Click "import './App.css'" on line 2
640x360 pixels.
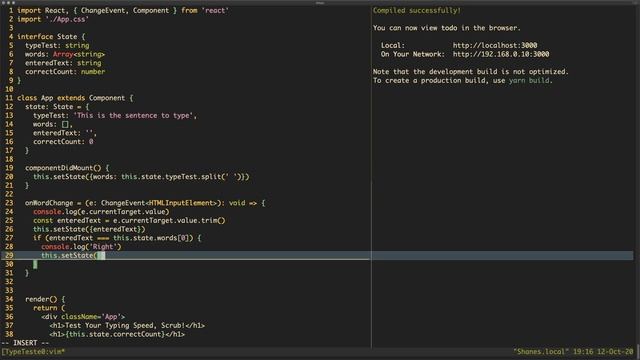coord(53,19)
